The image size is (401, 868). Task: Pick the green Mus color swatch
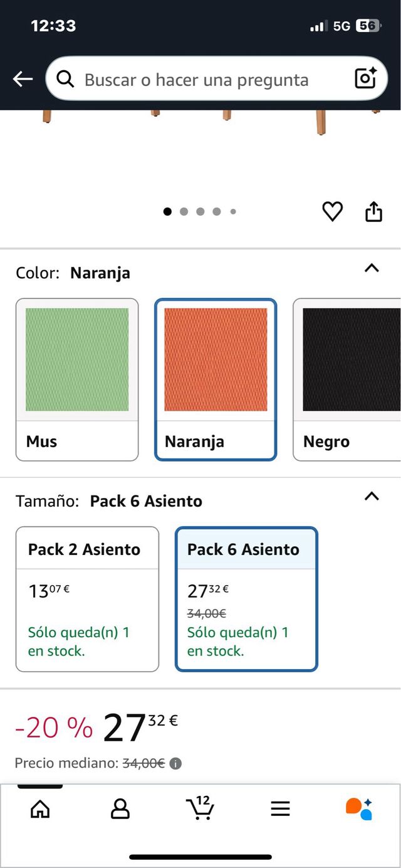[x=76, y=379]
